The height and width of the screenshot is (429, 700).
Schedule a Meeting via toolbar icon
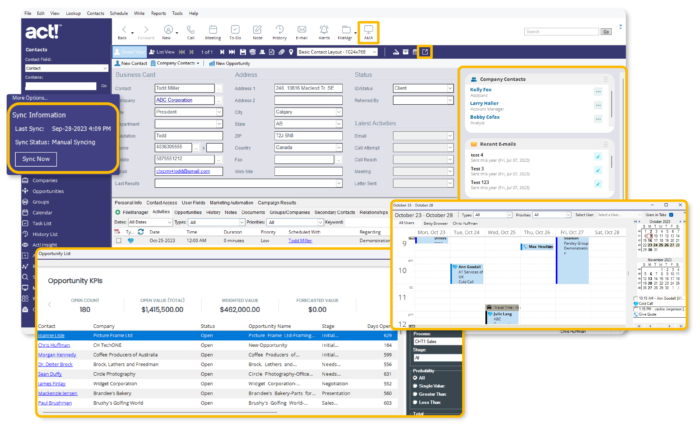click(213, 30)
